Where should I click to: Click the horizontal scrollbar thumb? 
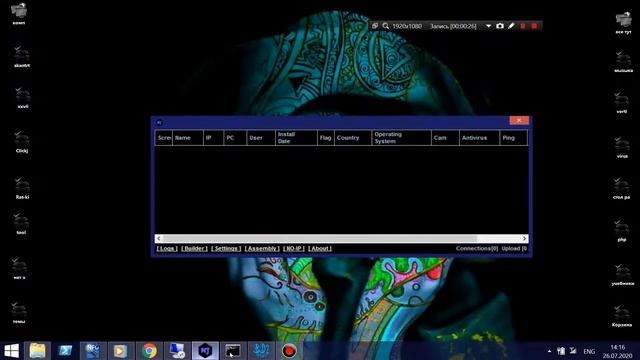pos(320,238)
